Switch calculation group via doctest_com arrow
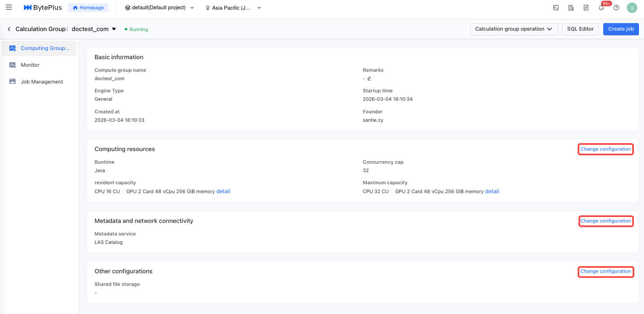 pyautogui.click(x=114, y=29)
